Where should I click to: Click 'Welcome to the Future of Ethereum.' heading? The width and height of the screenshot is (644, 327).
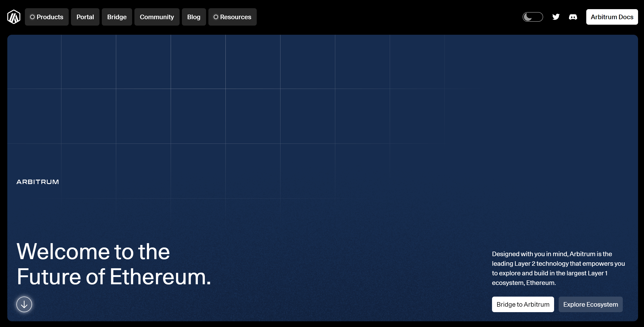point(114,264)
